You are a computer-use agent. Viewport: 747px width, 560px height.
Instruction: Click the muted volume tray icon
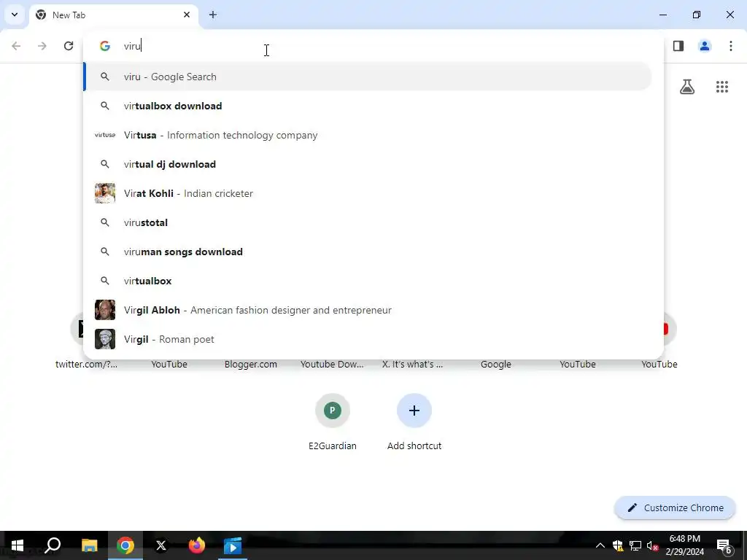652,545
